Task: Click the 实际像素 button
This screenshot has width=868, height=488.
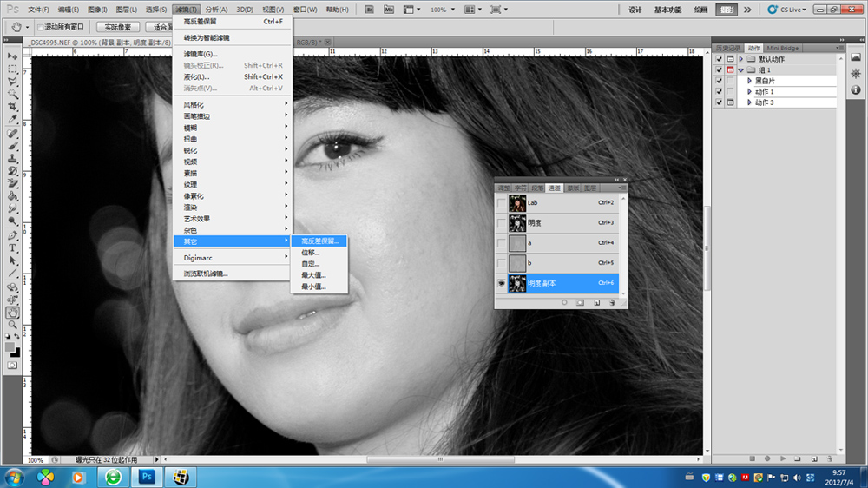Action: (x=118, y=27)
